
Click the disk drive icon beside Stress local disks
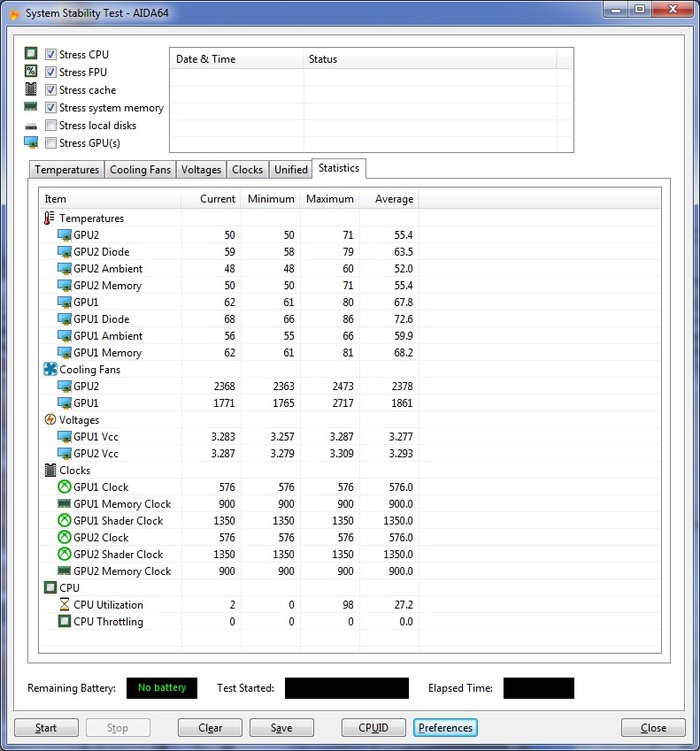tap(31, 126)
